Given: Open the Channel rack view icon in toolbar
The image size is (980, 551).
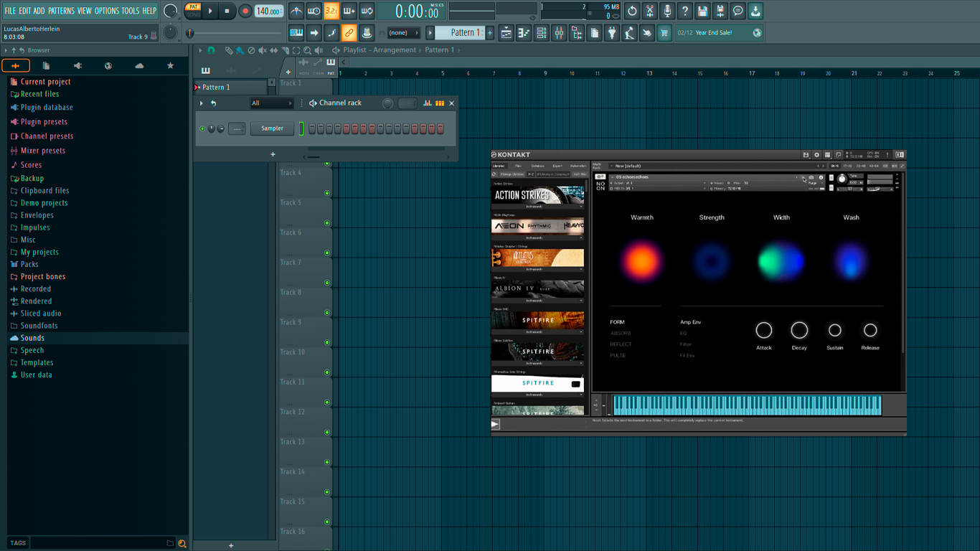Looking at the screenshot, I should [x=542, y=33].
